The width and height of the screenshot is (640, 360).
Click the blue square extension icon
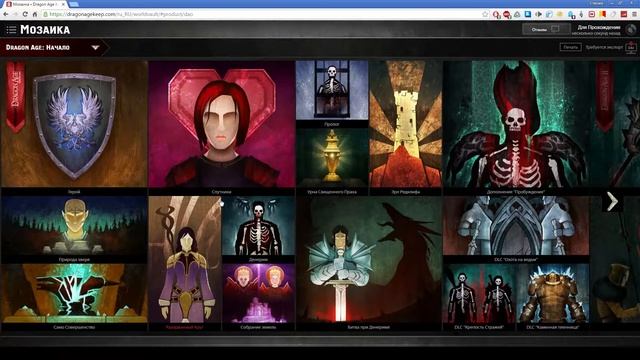[528, 14]
